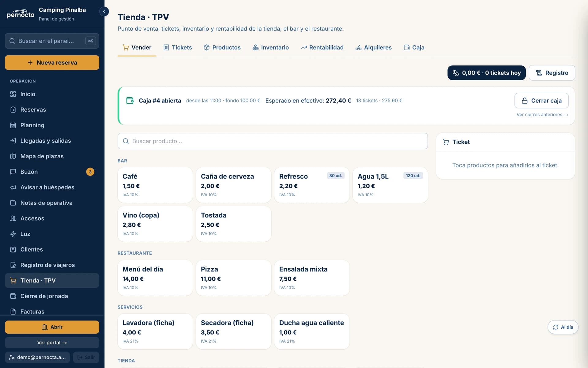The height and width of the screenshot is (368, 588).
Task: Click the Cerrar caja button
Action: (x=541, y=101)
